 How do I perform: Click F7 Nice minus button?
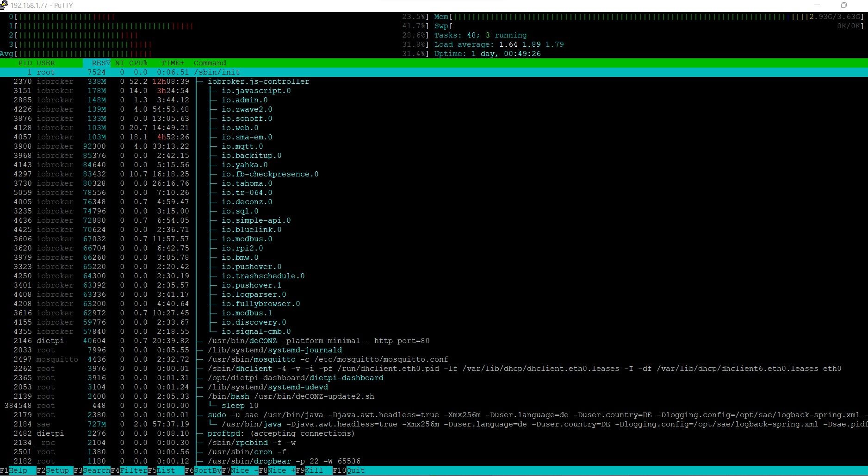[x=240, y=470]
